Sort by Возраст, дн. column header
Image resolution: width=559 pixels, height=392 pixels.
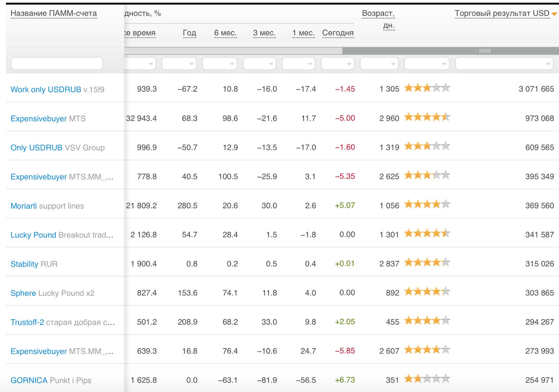point(378,14)
